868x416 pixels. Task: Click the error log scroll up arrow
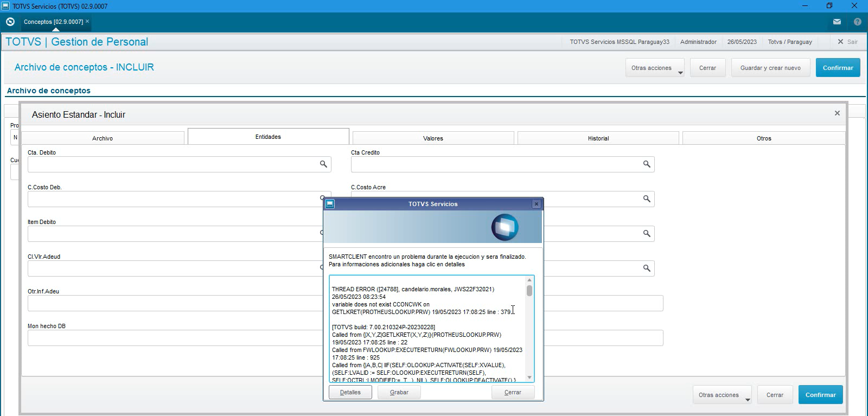point(529,280)
